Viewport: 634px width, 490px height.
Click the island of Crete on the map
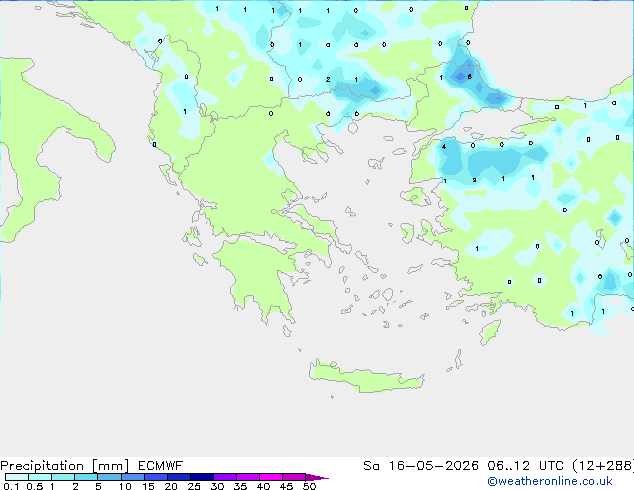click(366, 377)
